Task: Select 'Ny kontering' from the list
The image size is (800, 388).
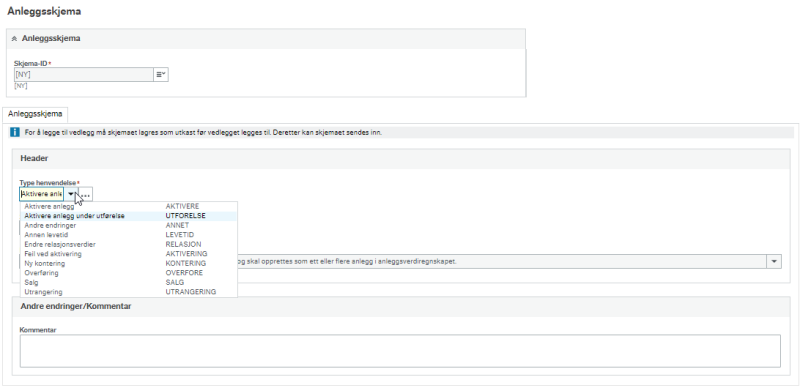Action: click(44, 263)
